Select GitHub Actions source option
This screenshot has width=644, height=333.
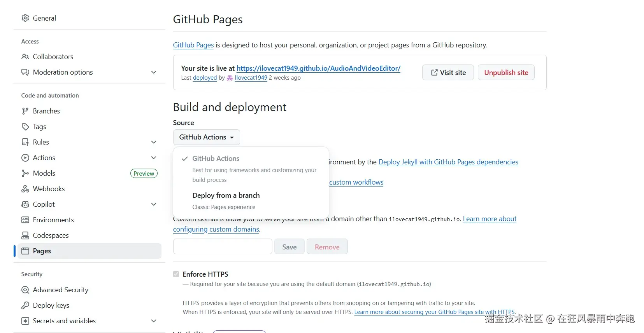(251, 169)
